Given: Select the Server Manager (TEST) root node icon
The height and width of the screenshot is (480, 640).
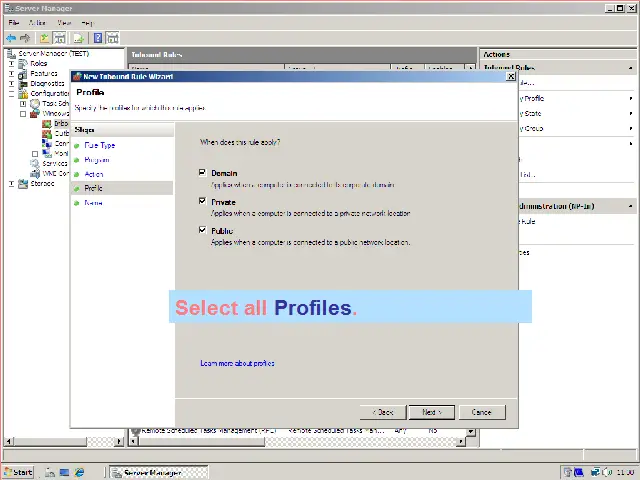Looking at the screenshot, I should [x=11, y=53].
